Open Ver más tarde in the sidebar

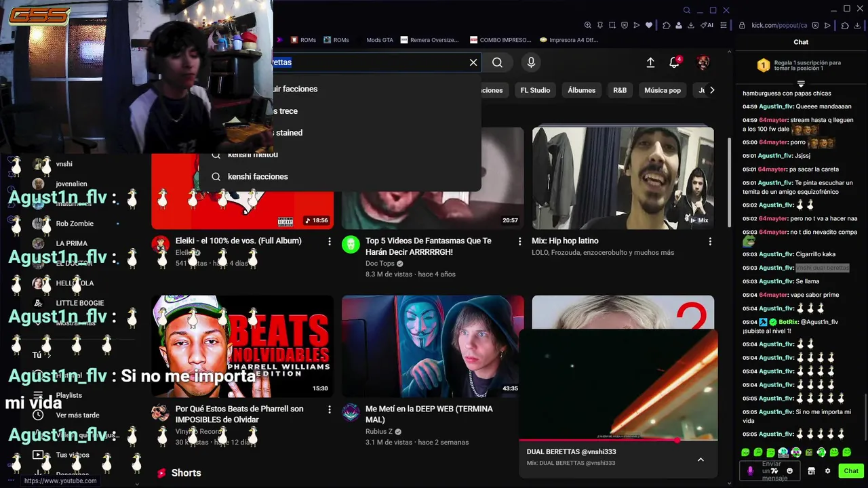click(x=77, y=415)
